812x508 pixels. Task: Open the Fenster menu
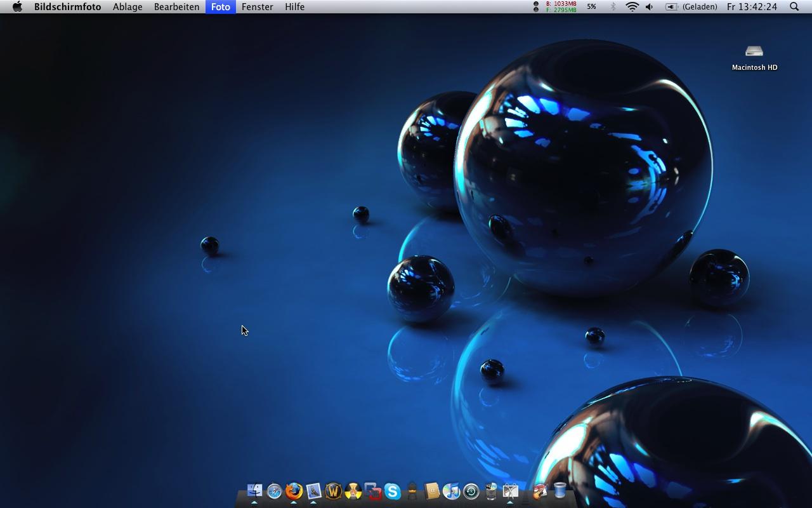coord(257,6)
